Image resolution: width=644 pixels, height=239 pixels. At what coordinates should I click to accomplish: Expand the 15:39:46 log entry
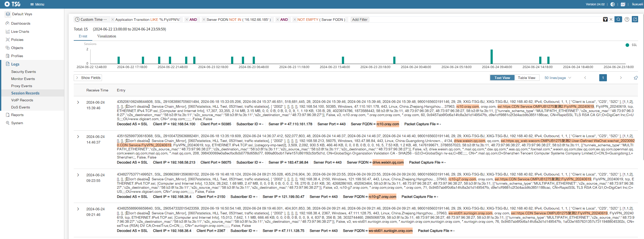coord(78,102)
